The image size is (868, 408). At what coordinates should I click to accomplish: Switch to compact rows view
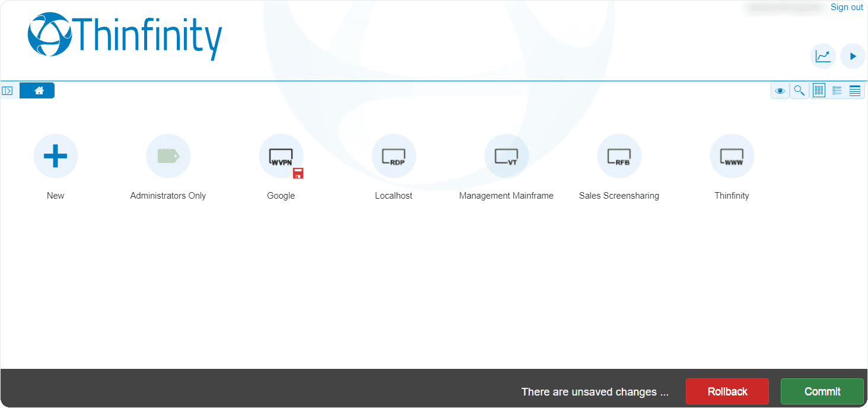click(855, 91)
